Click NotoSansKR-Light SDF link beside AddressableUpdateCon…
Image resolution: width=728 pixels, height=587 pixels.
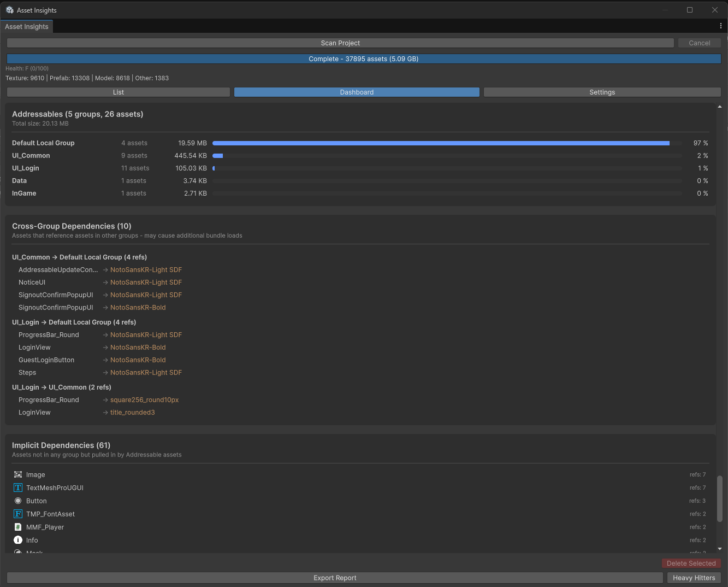point(146,270)
